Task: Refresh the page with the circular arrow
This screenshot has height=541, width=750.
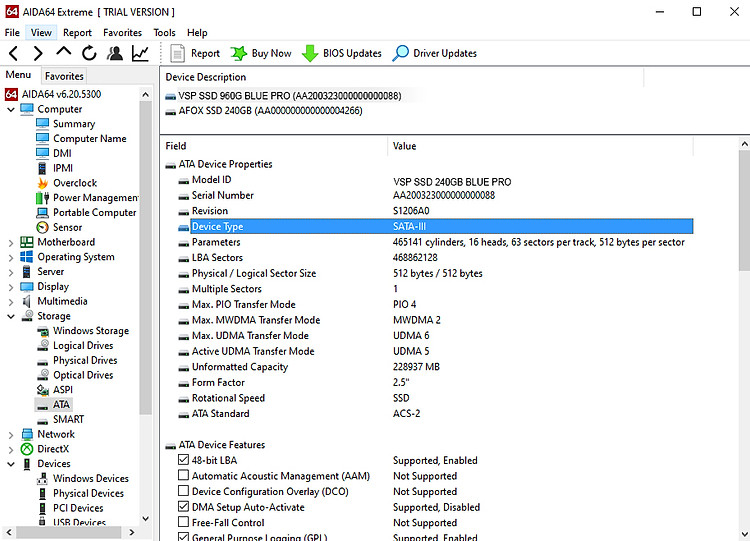Action: [89, 53]
